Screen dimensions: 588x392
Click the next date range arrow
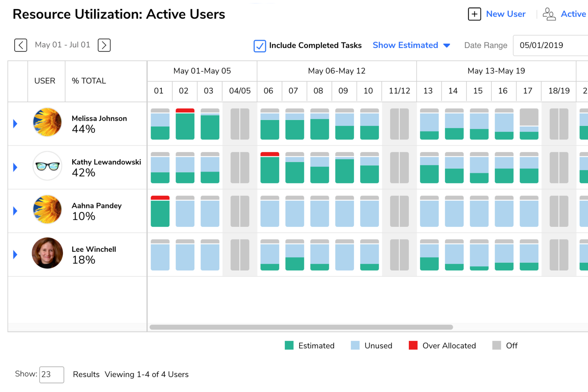(x=104, y=45)
